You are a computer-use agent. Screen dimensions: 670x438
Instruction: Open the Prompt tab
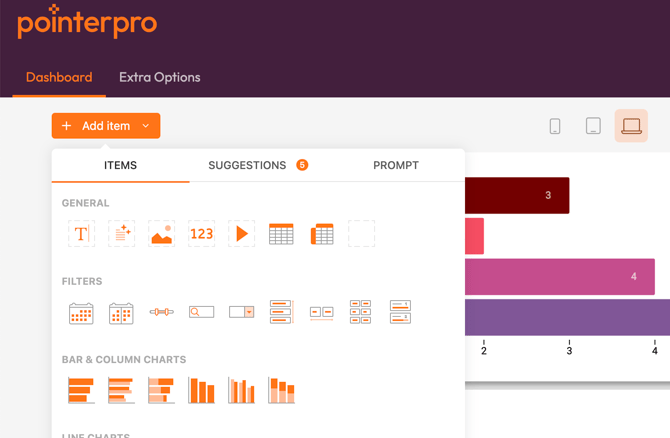pyautogui.click(x=396, y=165)
